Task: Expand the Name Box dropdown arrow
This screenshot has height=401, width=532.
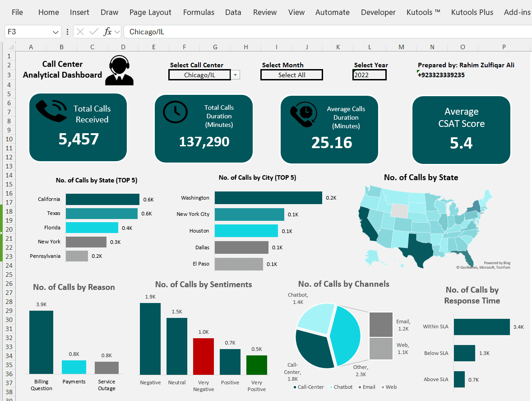Action: pos(56,32)
